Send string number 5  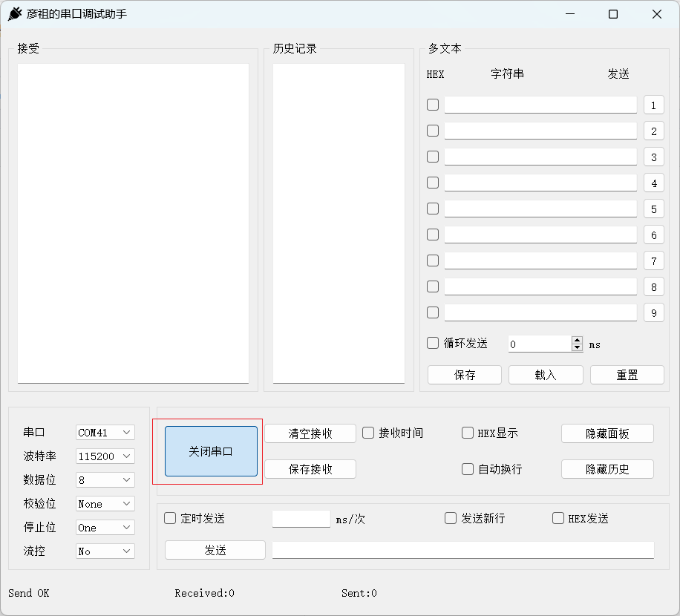[653, 209]
